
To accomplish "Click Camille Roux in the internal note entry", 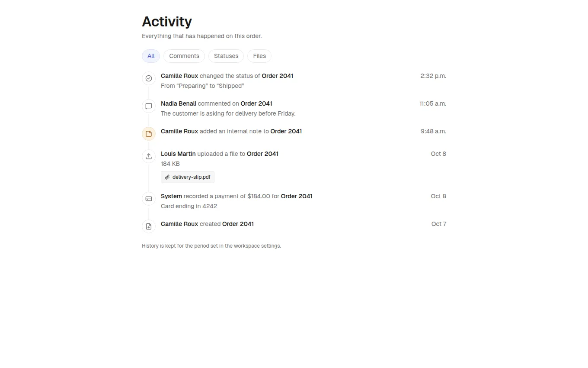I will point(179,131).
